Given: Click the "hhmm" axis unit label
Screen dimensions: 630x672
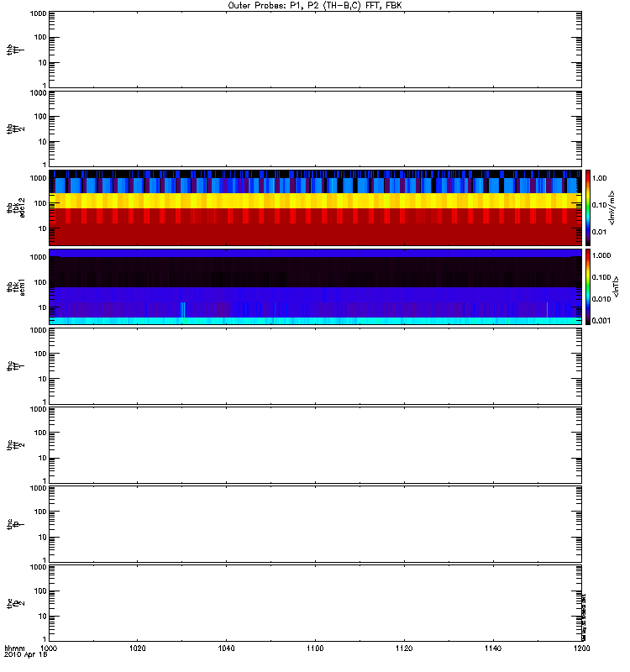Looking at the screenshot, I should point(14,648).
